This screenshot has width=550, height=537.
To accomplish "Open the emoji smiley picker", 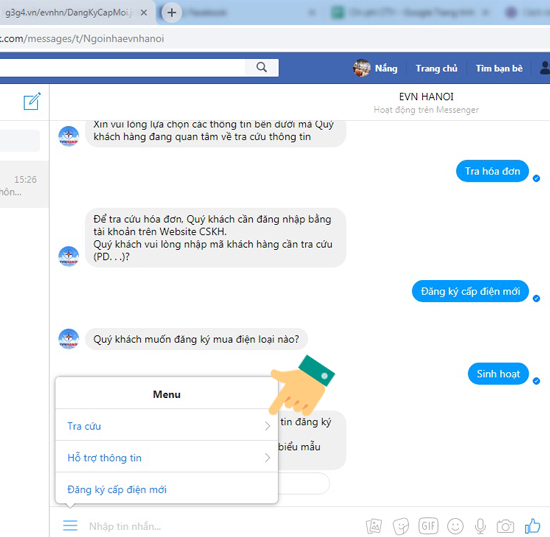I will tap(455, 526).
